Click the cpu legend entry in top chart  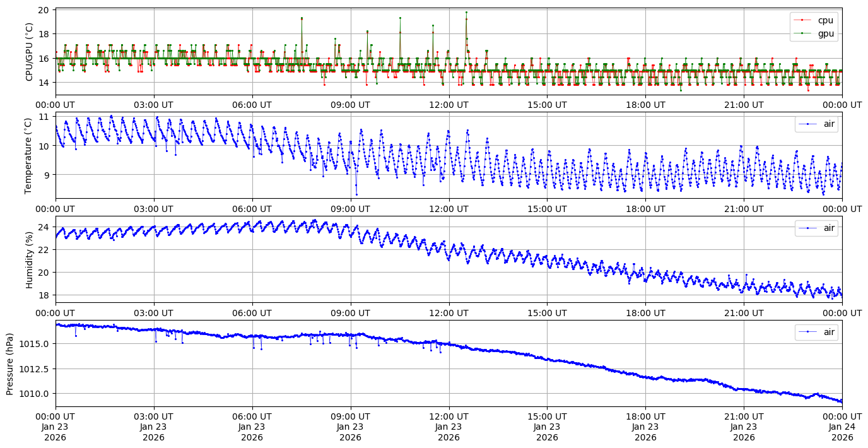tap(825, 20)
